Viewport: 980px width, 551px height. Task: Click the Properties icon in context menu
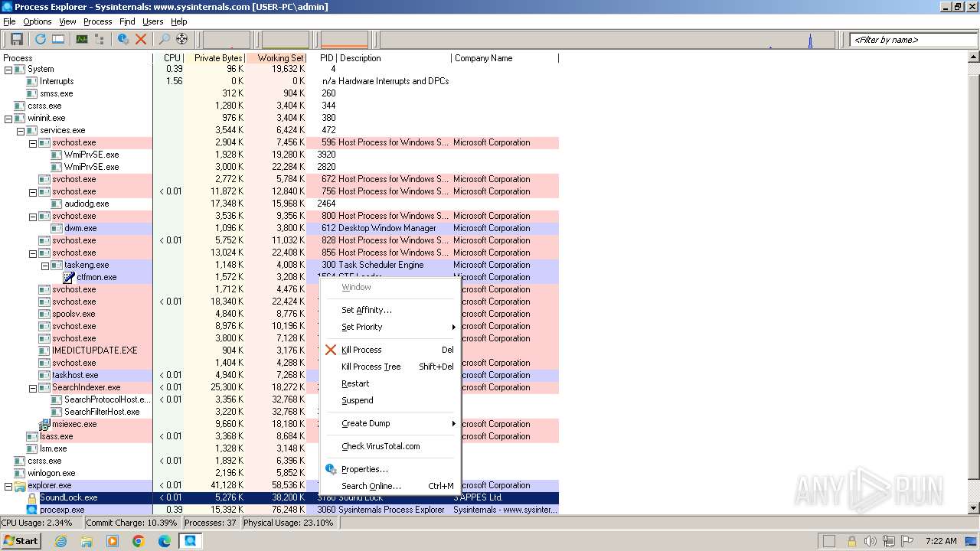(x=331, y=469)
